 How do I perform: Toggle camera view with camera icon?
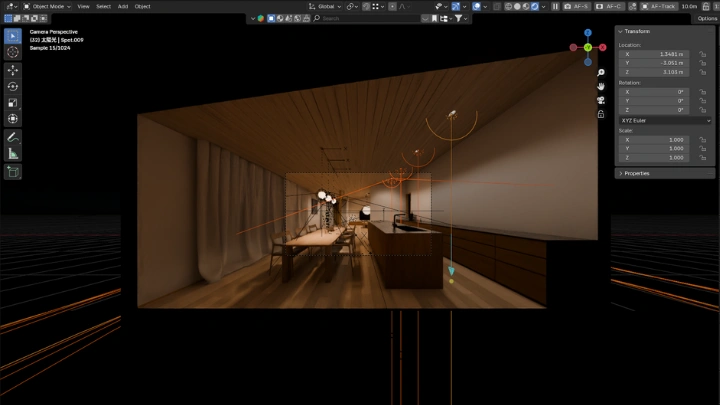coord(602,100)
